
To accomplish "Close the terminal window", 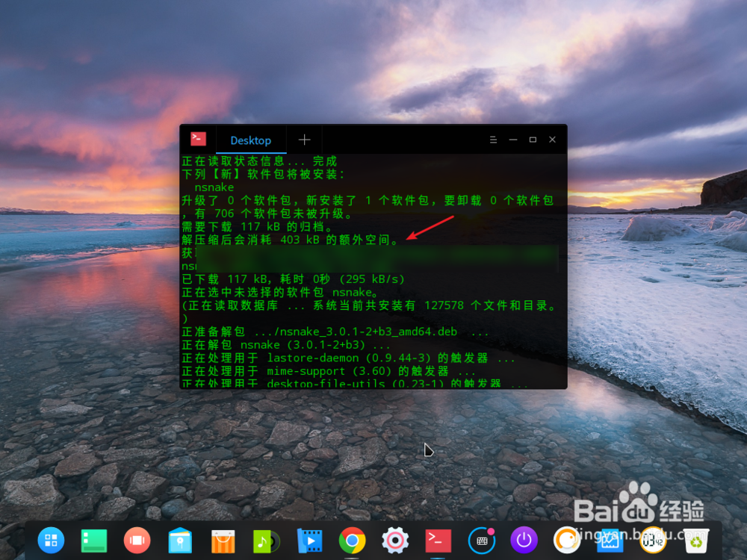I will [552, 140].
